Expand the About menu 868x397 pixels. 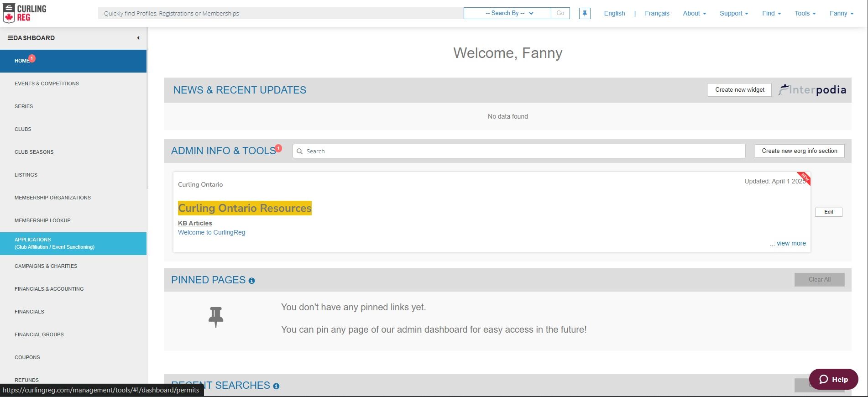click(694, 13)
